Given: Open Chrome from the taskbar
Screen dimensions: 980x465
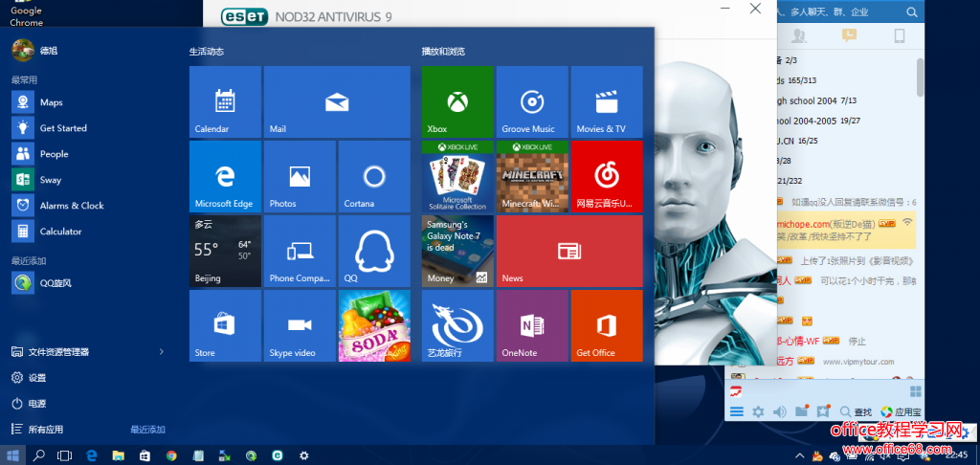Looking at the screenshot, I should click(x=171, y=455).
